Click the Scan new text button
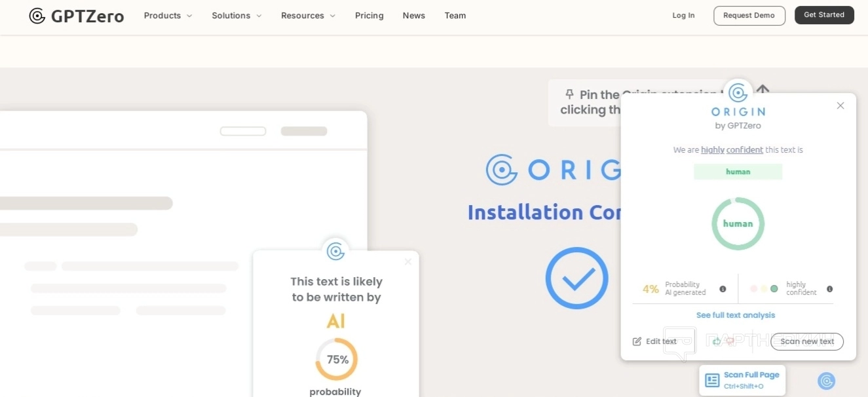The width and height of the screenshot is (868, 397). pos(807,341)
